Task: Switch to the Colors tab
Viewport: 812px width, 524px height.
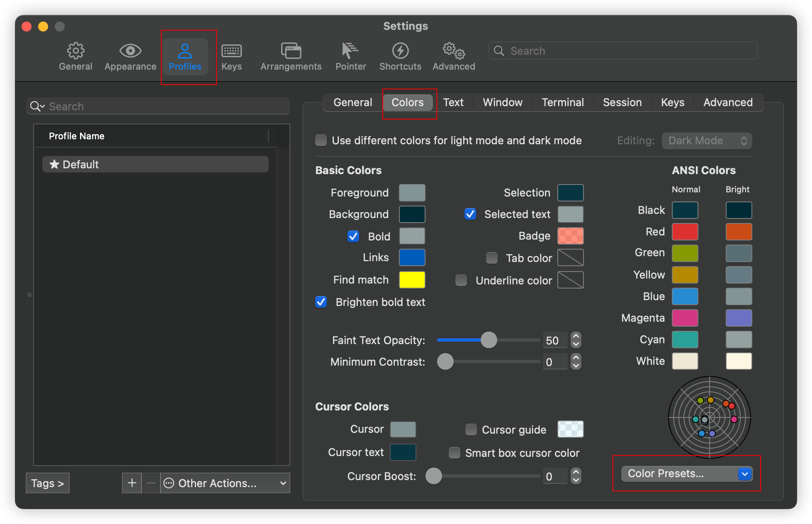Action: [408, 102]
